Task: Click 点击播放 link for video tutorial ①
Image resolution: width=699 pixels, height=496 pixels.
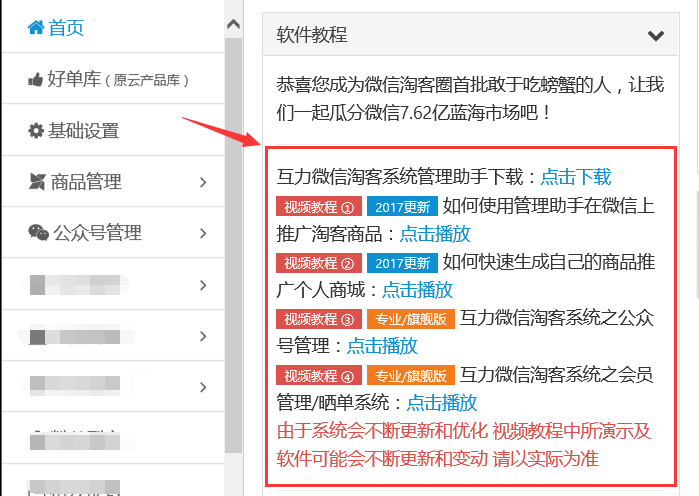Action: click(435, 234)
